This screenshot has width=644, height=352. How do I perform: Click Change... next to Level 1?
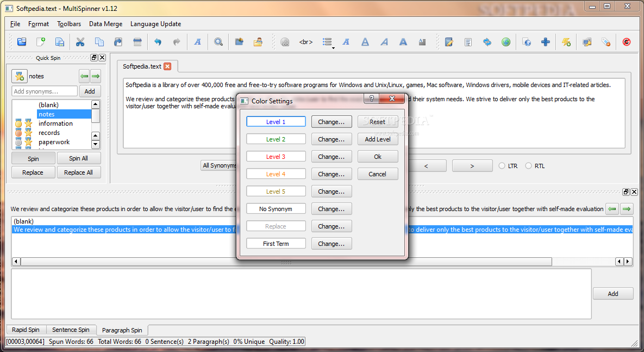(x=331, y=122)
